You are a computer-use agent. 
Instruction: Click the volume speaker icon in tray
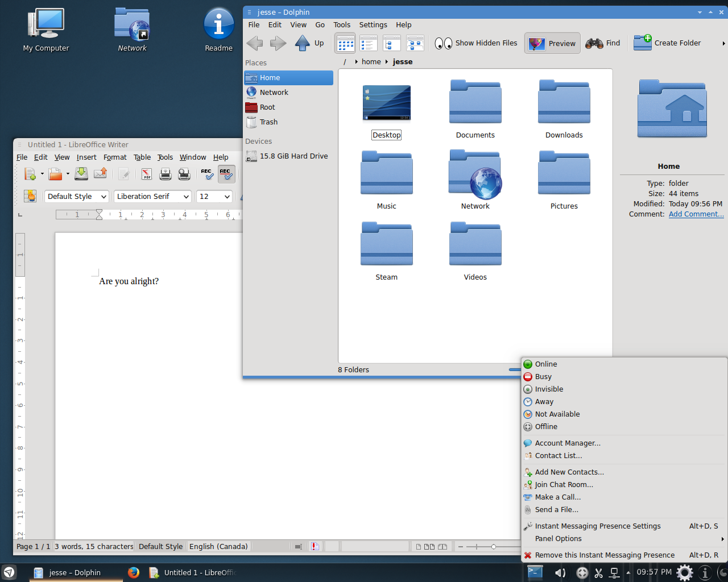point(560,573)
